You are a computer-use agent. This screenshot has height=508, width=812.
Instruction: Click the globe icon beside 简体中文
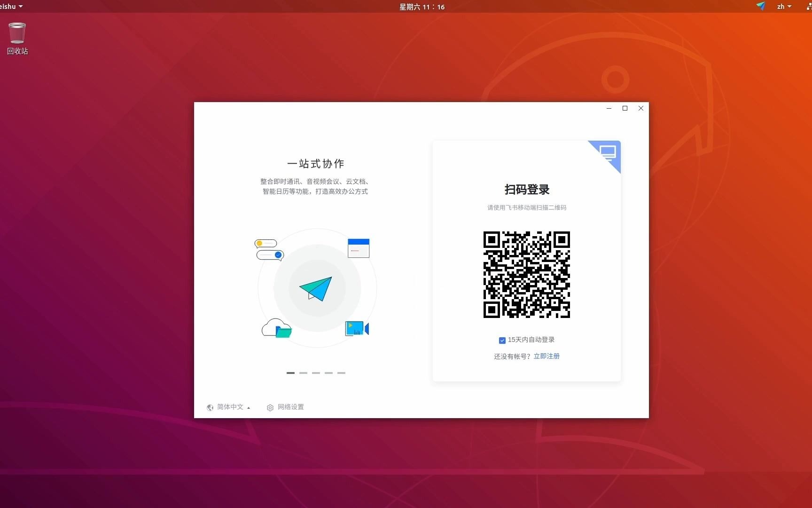[210, 407]
